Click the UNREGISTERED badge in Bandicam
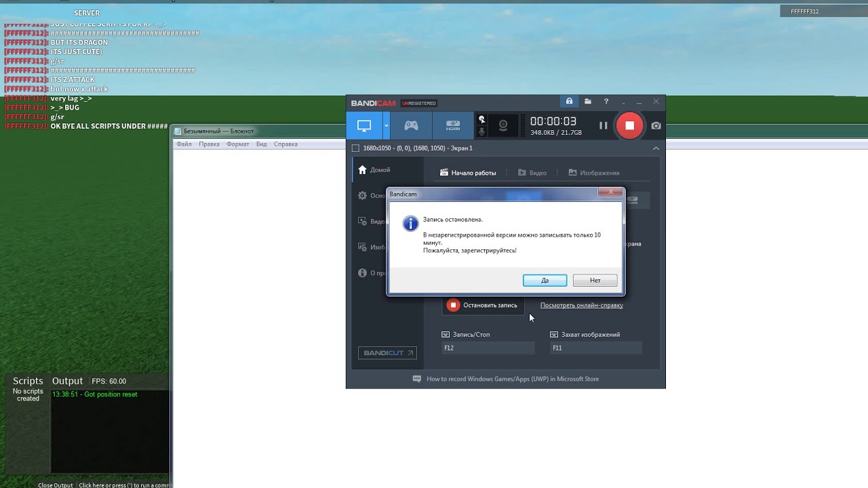Screen dimensions: 868x488 [418, 103]
